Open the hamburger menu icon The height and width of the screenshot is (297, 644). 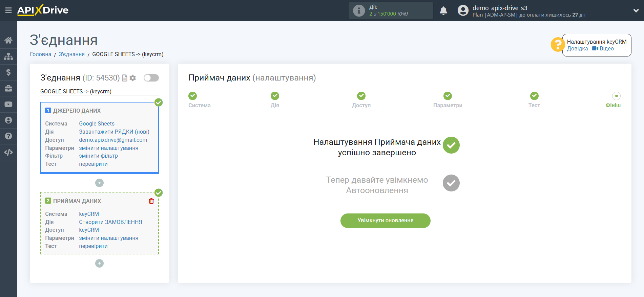point(8,10)
